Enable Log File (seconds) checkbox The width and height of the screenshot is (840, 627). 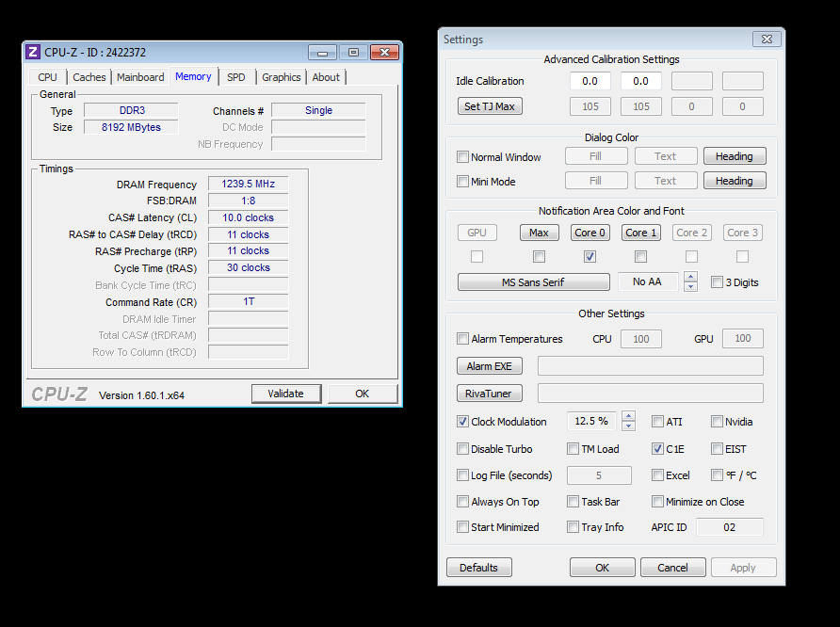click(462, 474)
